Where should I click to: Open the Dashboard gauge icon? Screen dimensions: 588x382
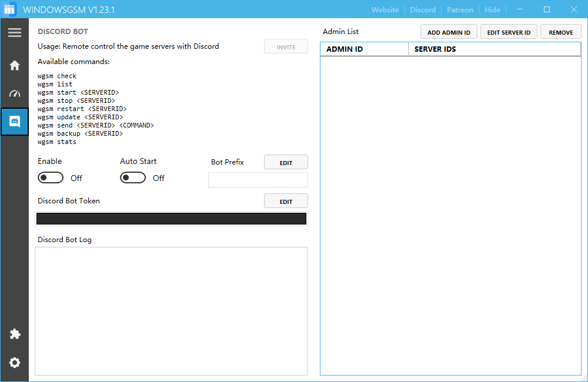(15, 93)
